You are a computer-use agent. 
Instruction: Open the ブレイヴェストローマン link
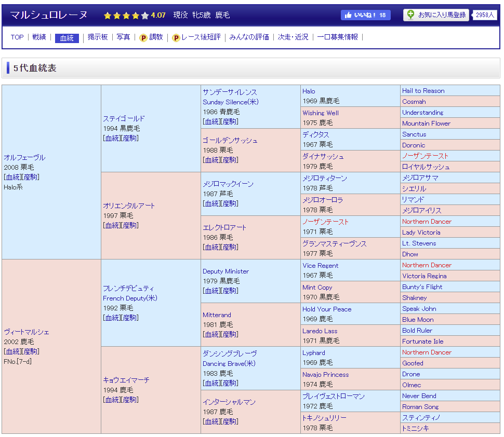tap(334, 396)
